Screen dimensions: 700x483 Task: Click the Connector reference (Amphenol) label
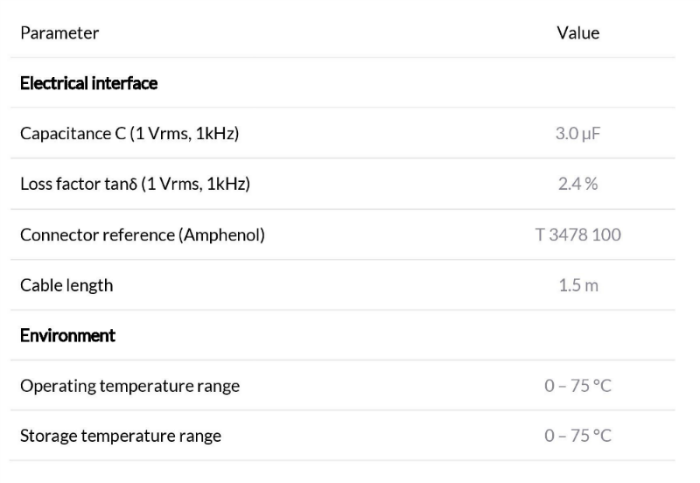pos(142,235)
